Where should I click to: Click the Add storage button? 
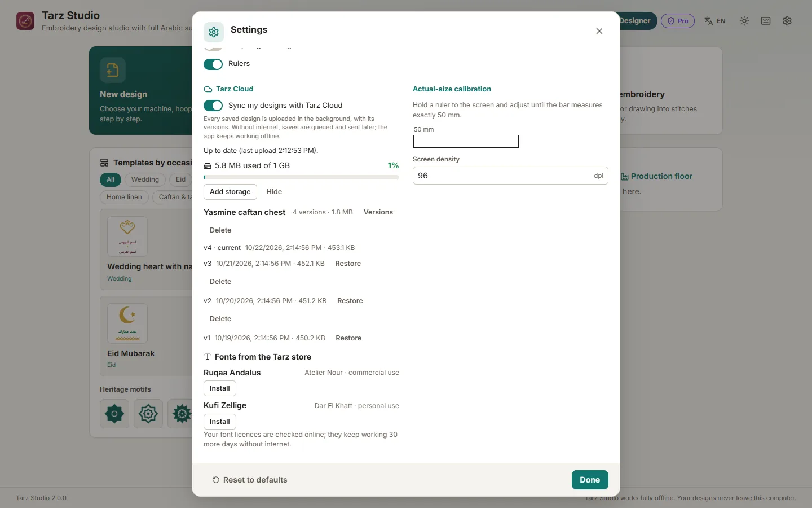coord(230,192)
